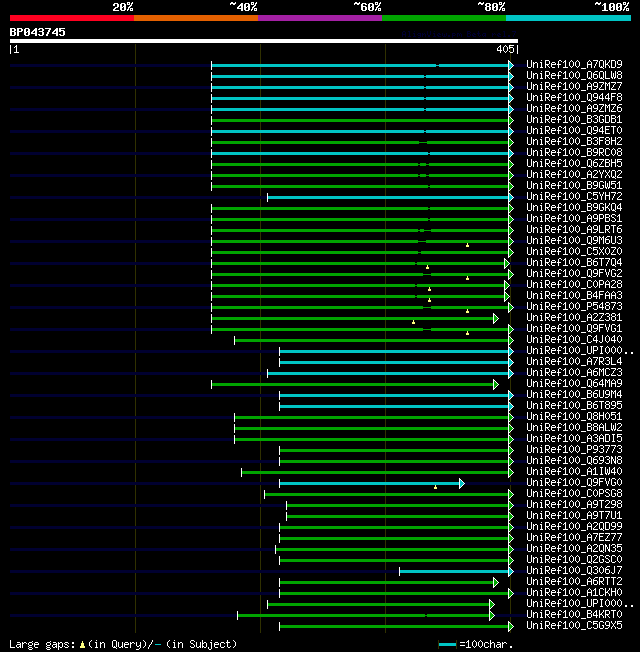
Task: Select the UniRef100_A2Z381 entry
Action: 574,318
